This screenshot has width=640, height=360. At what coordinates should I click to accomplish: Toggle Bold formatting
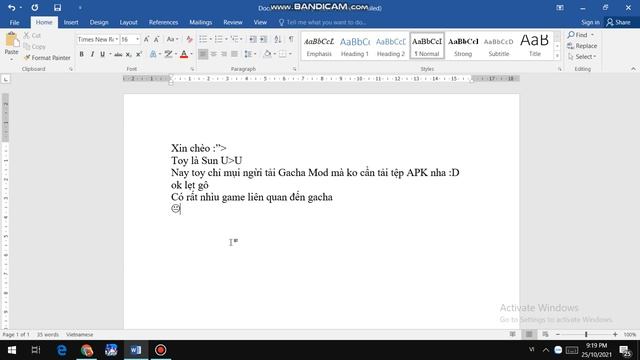pyautogui.click(x=82, y=54)
